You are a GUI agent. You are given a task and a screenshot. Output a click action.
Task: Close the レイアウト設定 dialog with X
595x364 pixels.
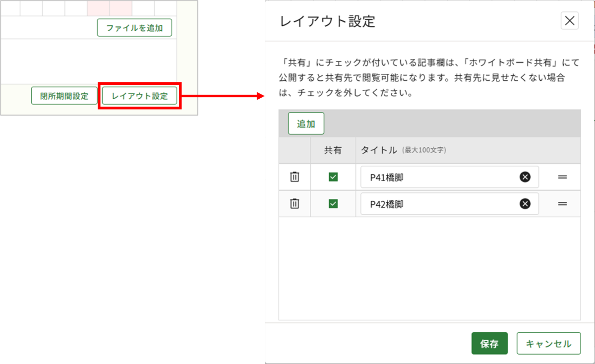[x=569, y=21]
